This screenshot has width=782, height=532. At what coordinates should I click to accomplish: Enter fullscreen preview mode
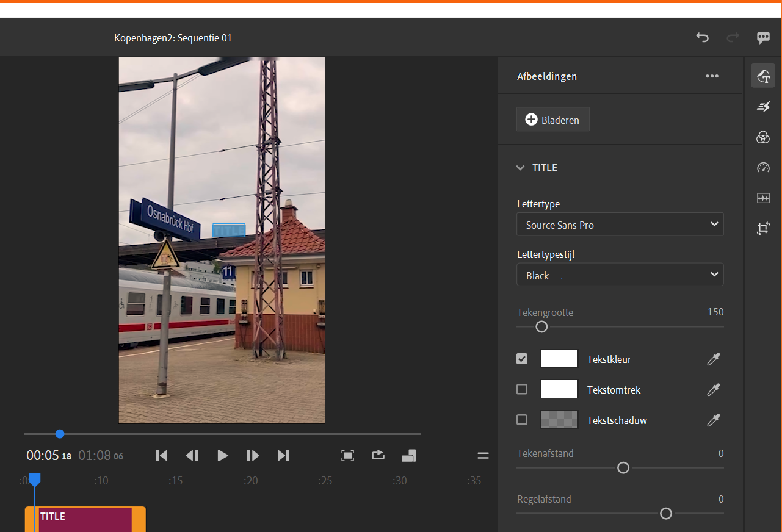click(347, 455)
